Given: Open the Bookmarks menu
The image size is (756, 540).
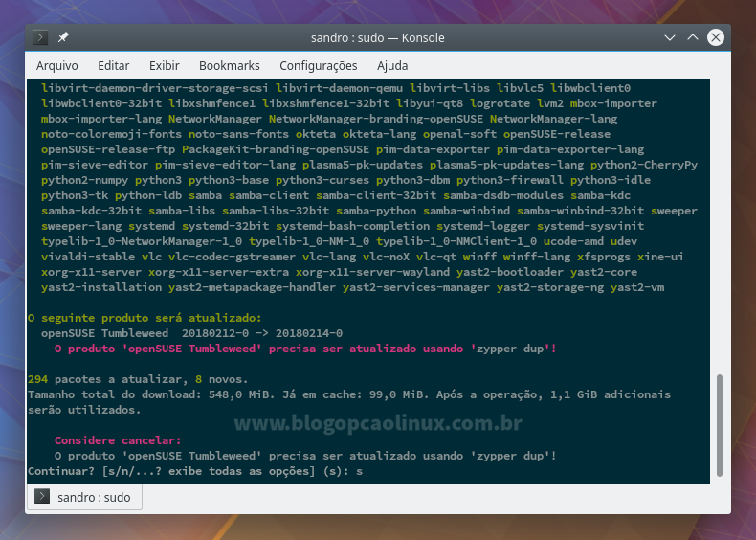Looking at the screenshot, I should pyautogui.click(x=229, y=66).
